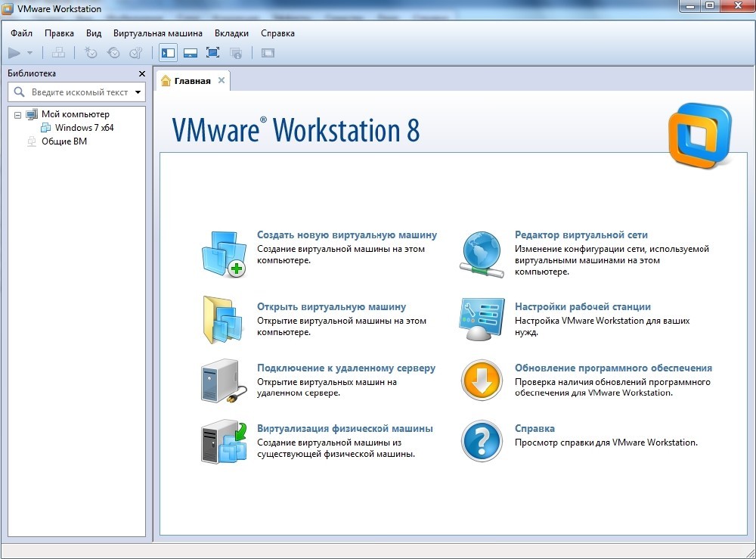This screenshot has width=756, height=559.
Task: Click the virtualize physical machine icon
Action: click(x=224, y=441)
